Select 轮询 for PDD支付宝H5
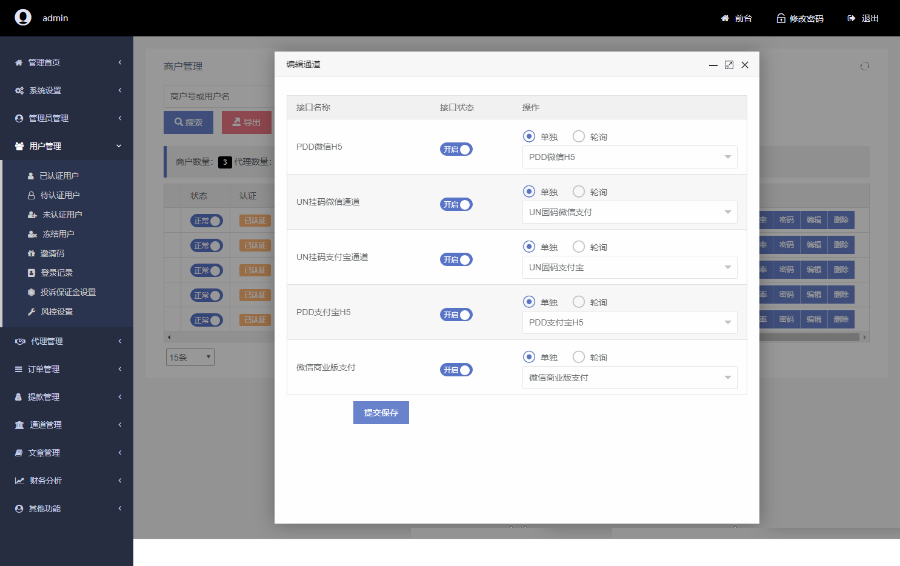Viewport: 900px width, 566px height. 579,301
